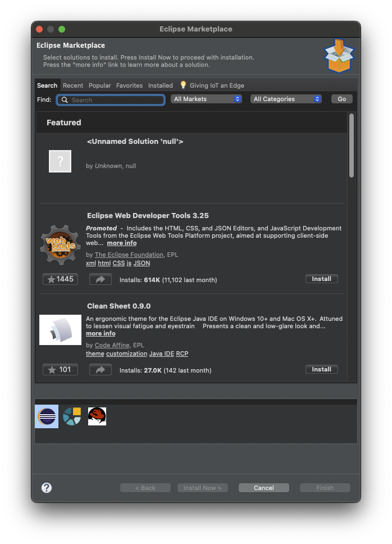Click the Featured section header
Viewport: 392px width, 544px height.
(64, 123)
